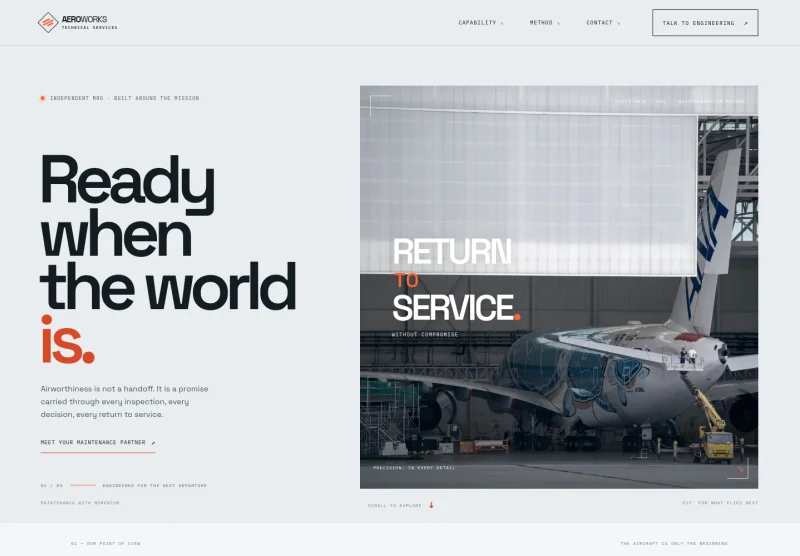Image resolution: width=800 pixels, height=556 pixels.
Task: Click the '01 / 03' slide counter
Action: (x=52, y=486)
